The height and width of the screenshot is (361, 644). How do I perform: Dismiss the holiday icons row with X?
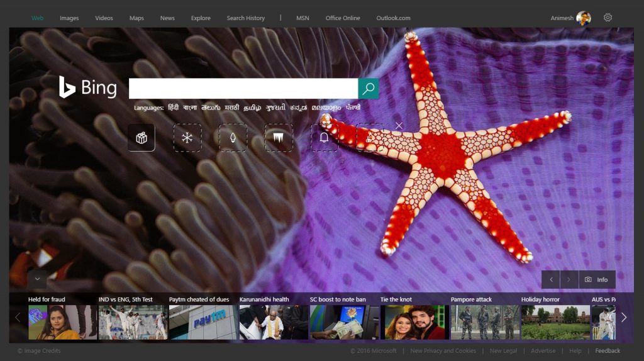point(399,126)
